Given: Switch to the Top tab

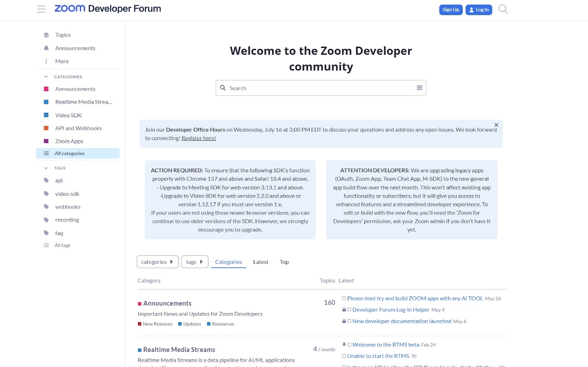Looking at the screenshot, I should pyautogui.click(x=284, y=262).
